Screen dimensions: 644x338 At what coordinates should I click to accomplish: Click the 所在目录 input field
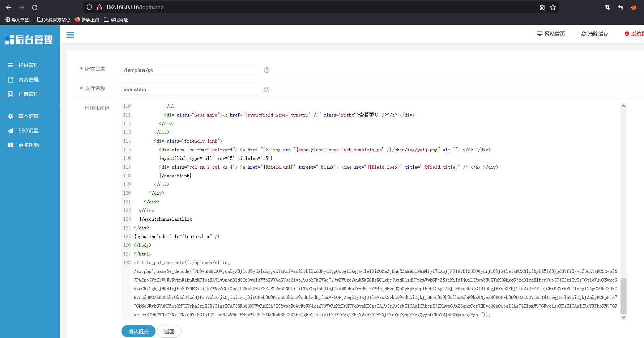pos(191,69)
